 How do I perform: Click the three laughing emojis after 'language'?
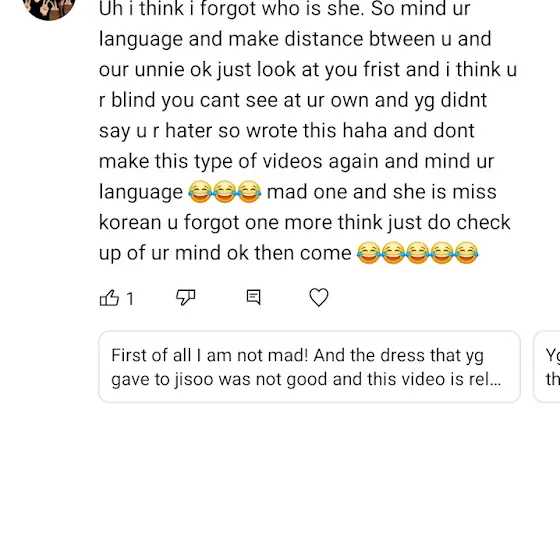click(225, 192)
